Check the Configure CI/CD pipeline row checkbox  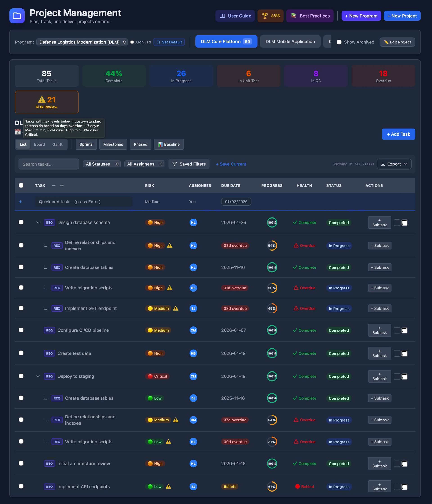[21, 330]
